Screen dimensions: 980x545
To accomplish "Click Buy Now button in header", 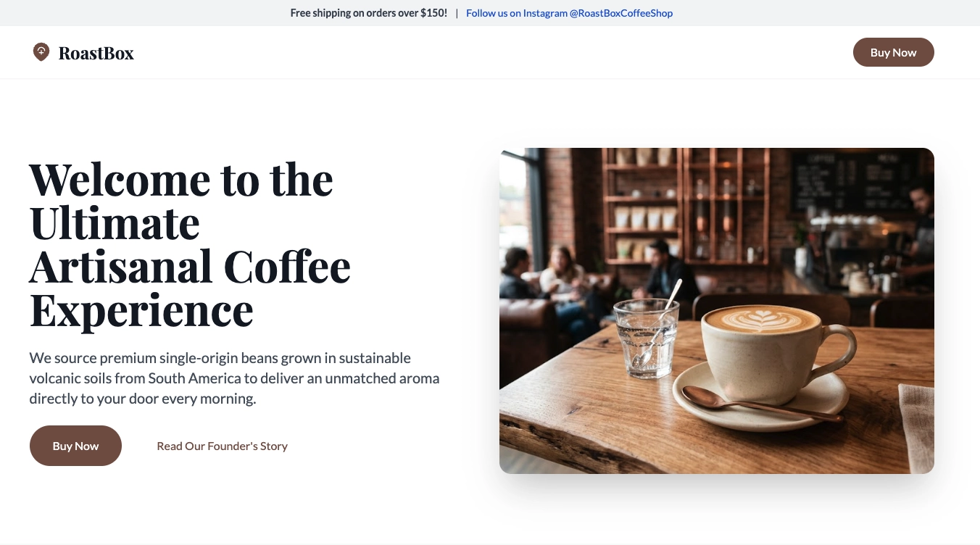I will point(893,52).
